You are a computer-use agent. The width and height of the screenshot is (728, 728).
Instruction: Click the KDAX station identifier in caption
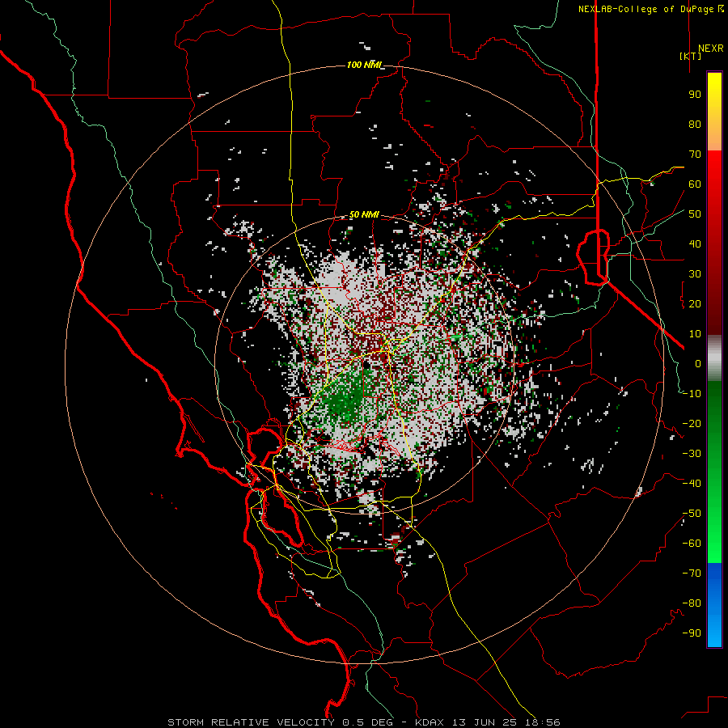(430, 722)
